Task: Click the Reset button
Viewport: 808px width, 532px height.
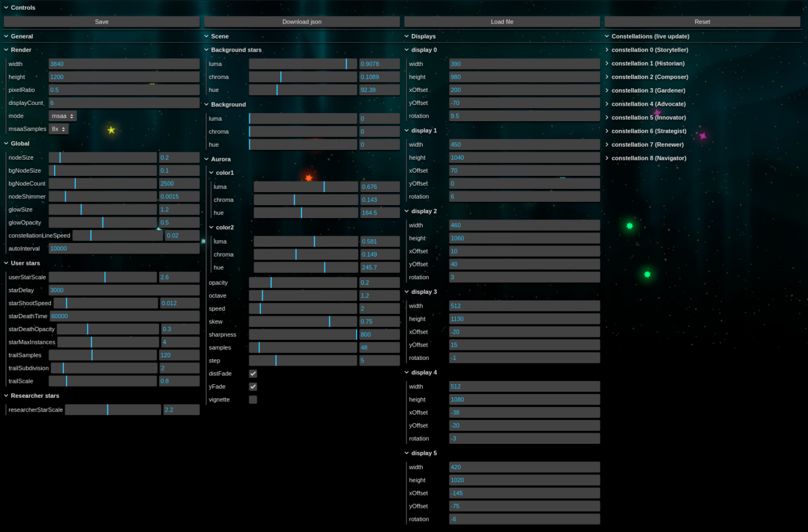Action: [x=702, y=22]
